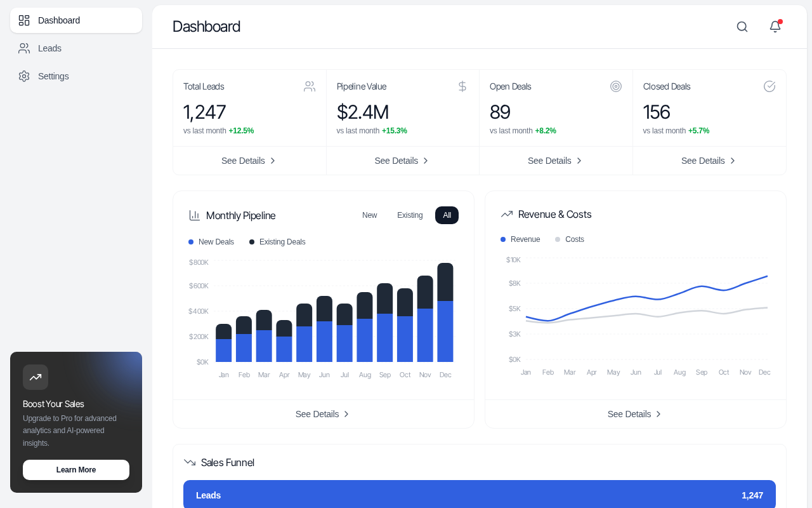Viewport: 812px width, 508px height.
Task: Expand details on the Closed Deals card
Action: tap(709, 161)
